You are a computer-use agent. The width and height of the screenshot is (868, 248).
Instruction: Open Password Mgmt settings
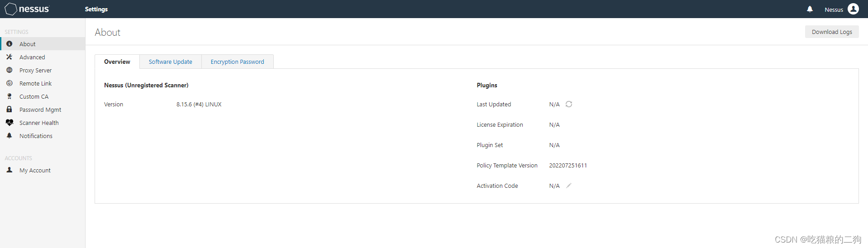click(43, 110)
